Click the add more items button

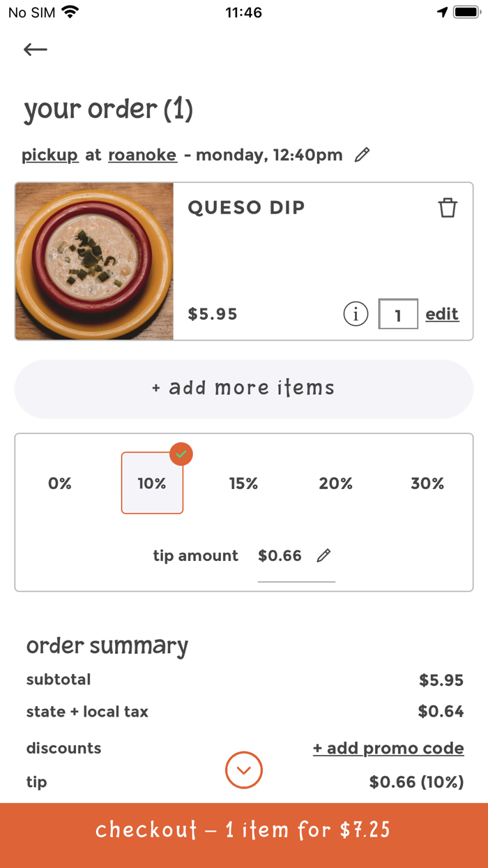tap(243, 388)
